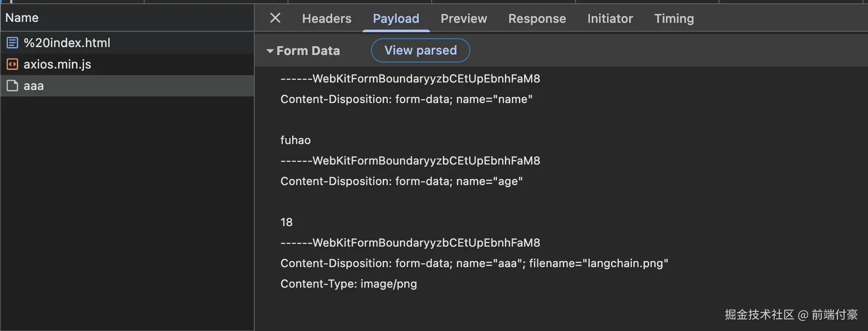Click the Name column header
Screen dimensions: 868x331
tap(22, 18)
